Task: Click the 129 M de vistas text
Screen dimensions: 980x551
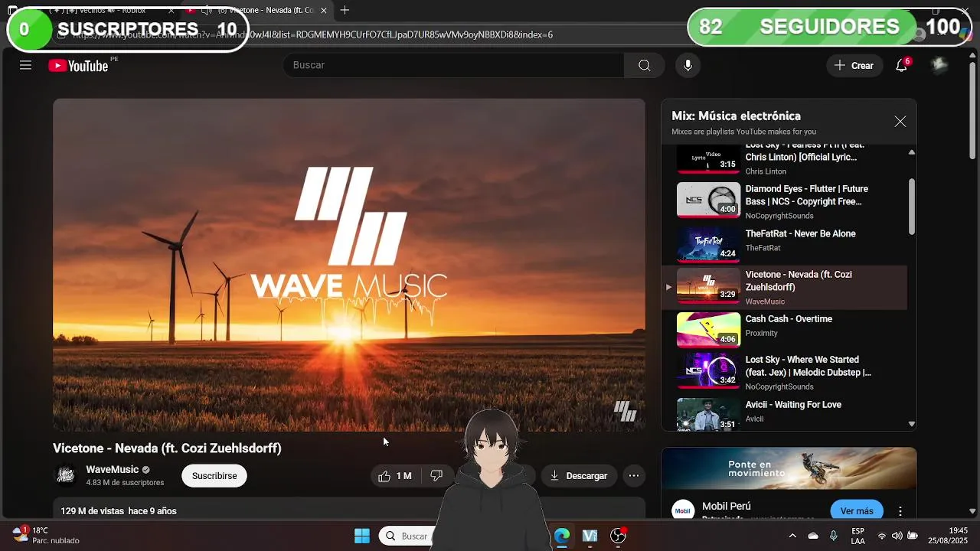Action: 93,510
